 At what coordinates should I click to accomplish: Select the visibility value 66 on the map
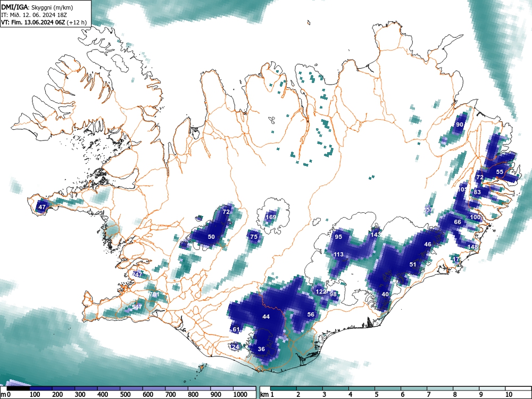click(458, 222)
